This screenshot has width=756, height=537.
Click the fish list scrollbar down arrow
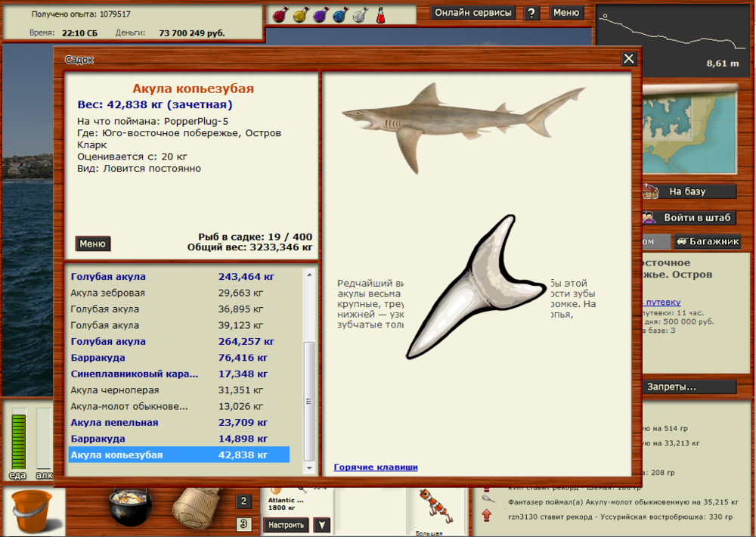(309, 468)
